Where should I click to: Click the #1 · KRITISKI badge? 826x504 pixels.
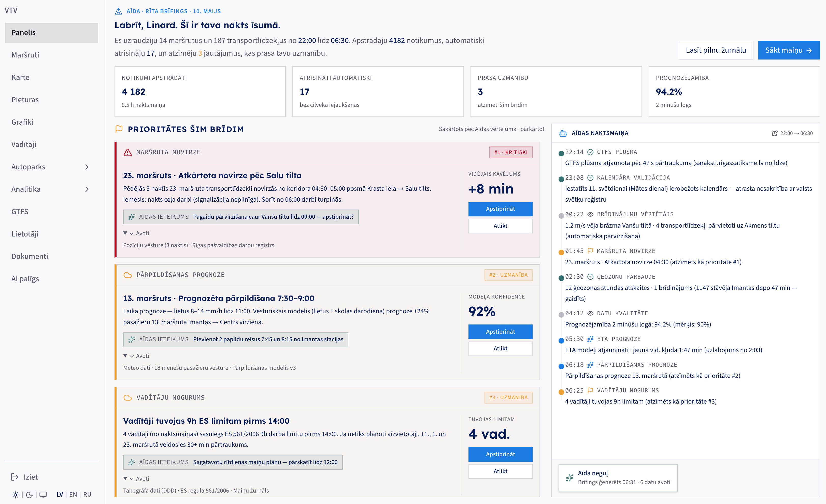[x=511, y=152]
